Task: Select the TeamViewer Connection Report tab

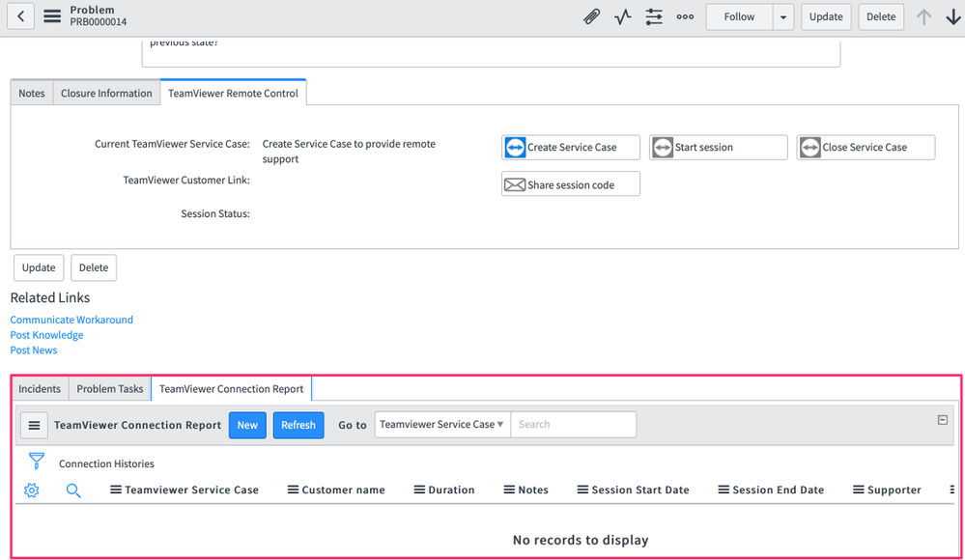Action: coord(232,389)
